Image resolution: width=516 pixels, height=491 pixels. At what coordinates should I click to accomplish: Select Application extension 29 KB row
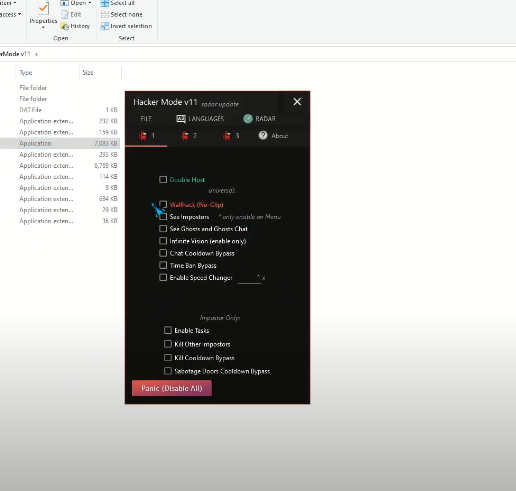click(60, 210)
